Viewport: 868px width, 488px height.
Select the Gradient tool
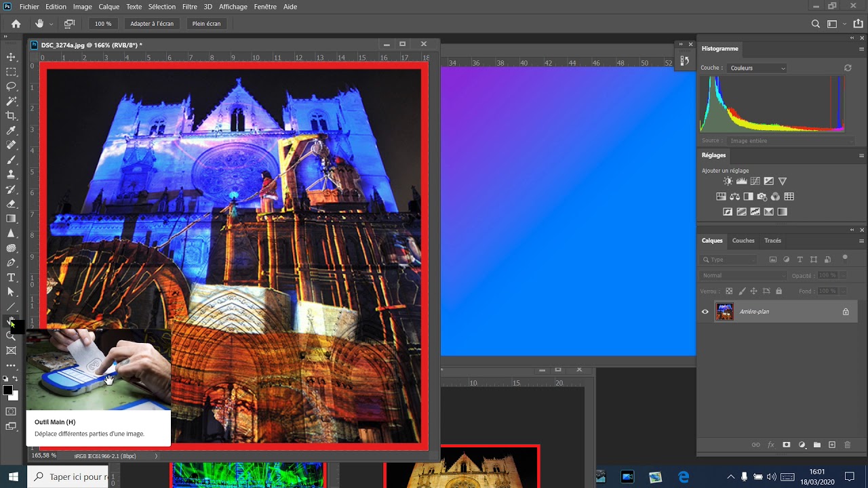(11, 218)
